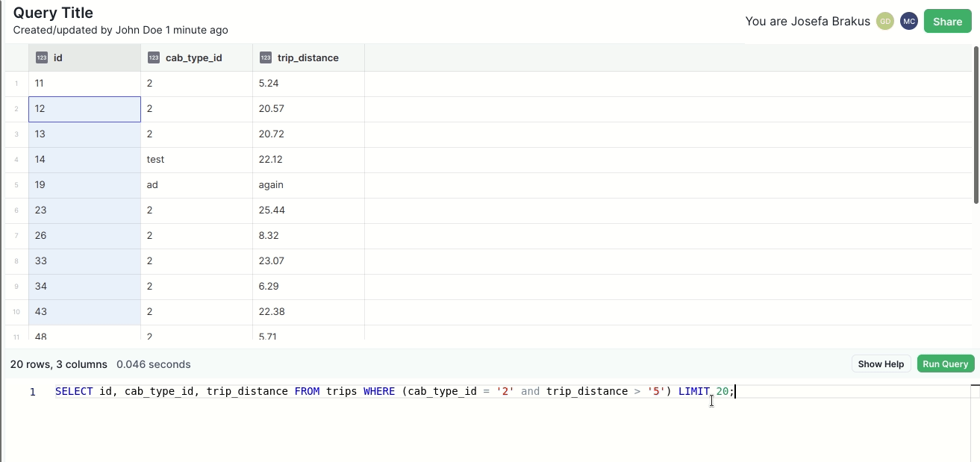The height and width of the screenshot is (462, 980).
Task: Select the cell with trip distance 20.57
Action: pyautogui.click(x=308, y=109)
